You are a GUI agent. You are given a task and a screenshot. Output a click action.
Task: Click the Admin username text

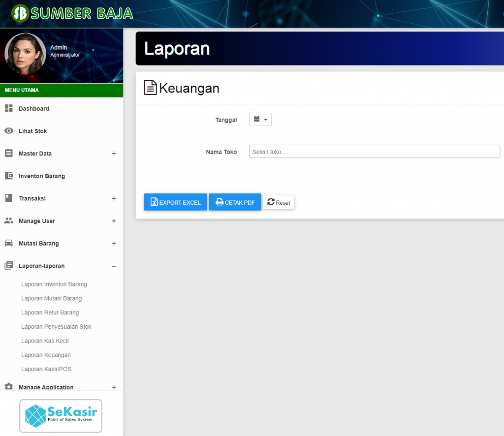coord(59,47)
